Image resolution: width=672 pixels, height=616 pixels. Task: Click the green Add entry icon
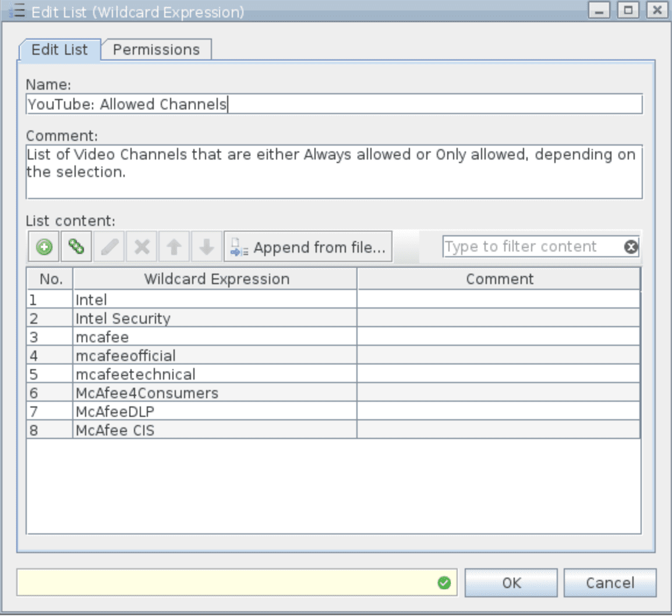click(44, 247)
